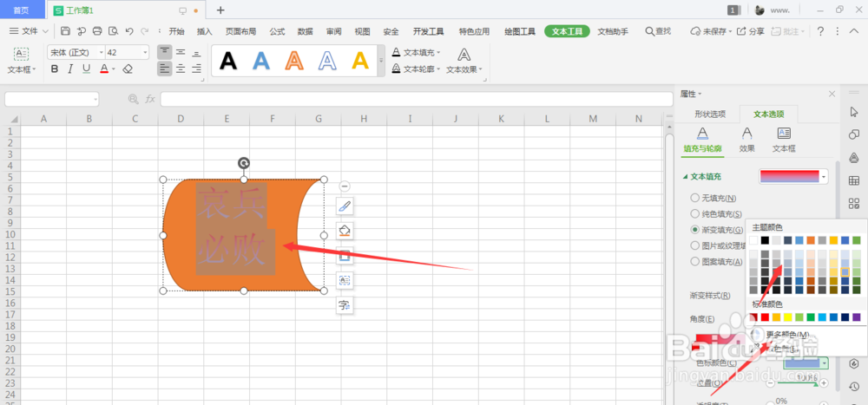868x405 pixels.
Task: Align text to top in ribbon
Action: coord(164,52)
